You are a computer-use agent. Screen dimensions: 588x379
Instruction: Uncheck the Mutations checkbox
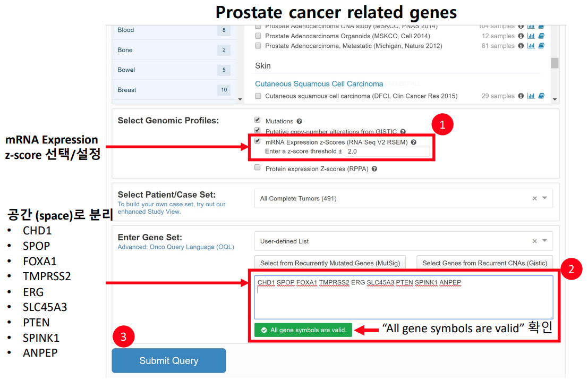point(258,121)
